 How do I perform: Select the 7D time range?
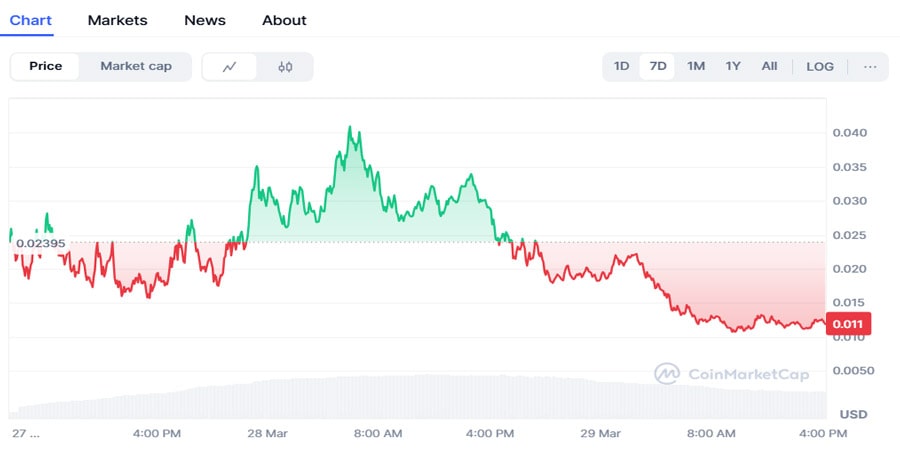[658, 67]
